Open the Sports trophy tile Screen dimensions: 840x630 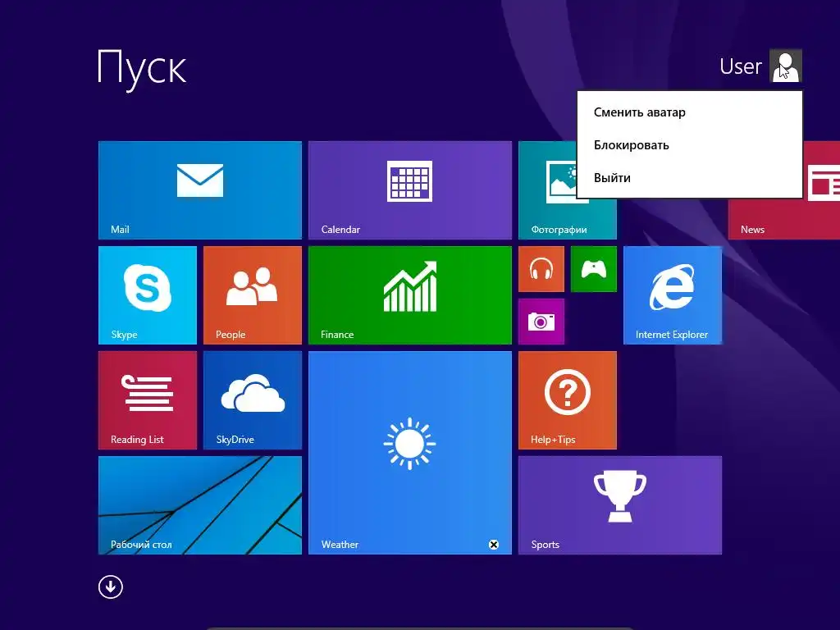pyautogui.click(x=620, y=505)
